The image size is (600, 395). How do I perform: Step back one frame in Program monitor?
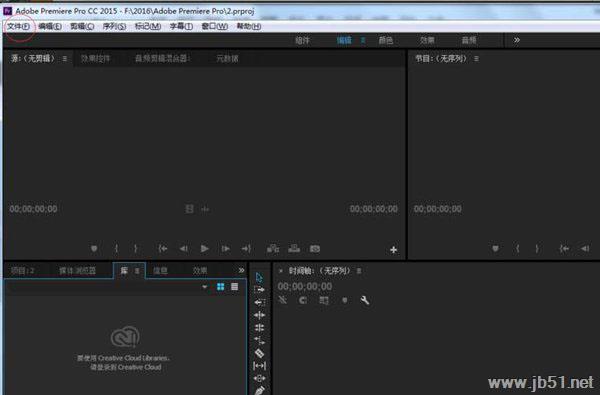tap(585, 249)
